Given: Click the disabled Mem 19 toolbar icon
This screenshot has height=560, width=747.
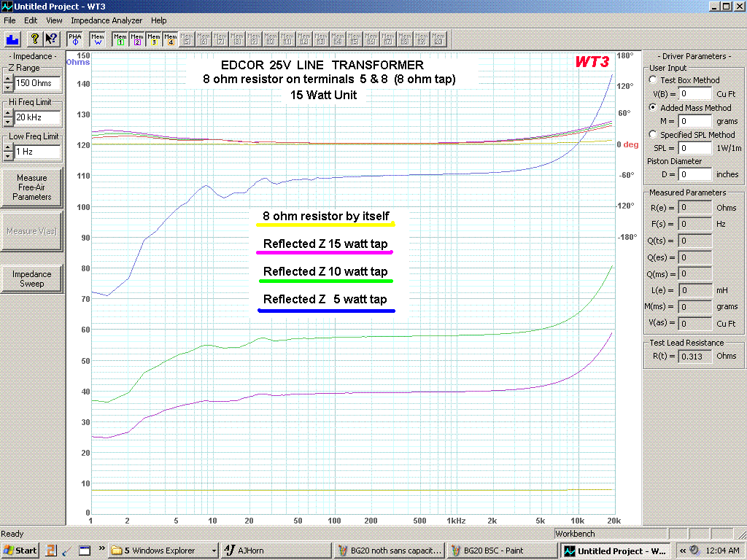Looking at the screenshot, I should (x=421, y=39).
